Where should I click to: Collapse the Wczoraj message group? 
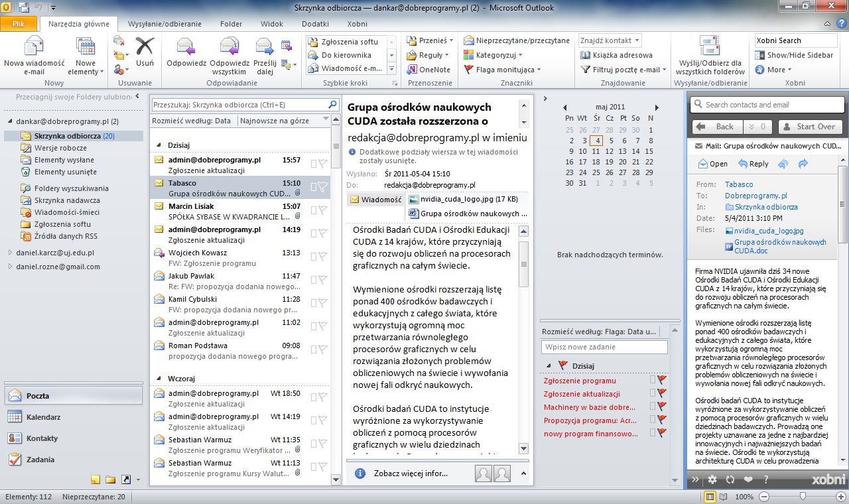(x=159, y=378)
